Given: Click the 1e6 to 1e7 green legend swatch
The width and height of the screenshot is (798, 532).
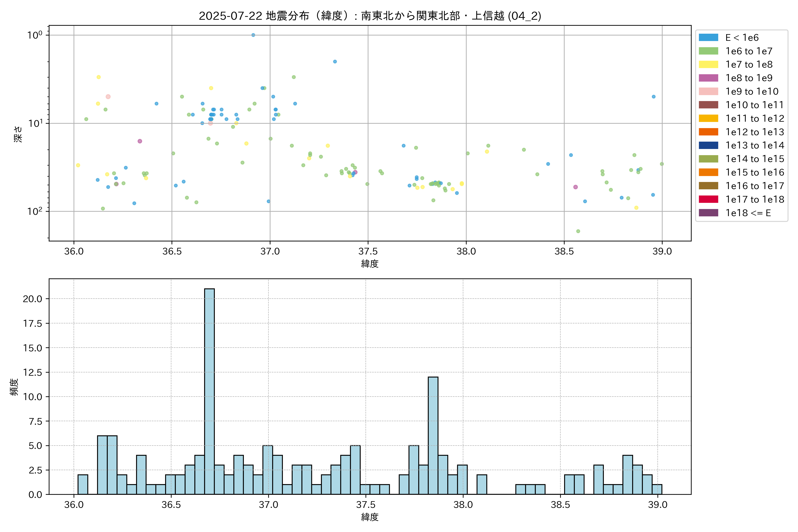Looking at the screenshot, I should click(x=708, y=51).
